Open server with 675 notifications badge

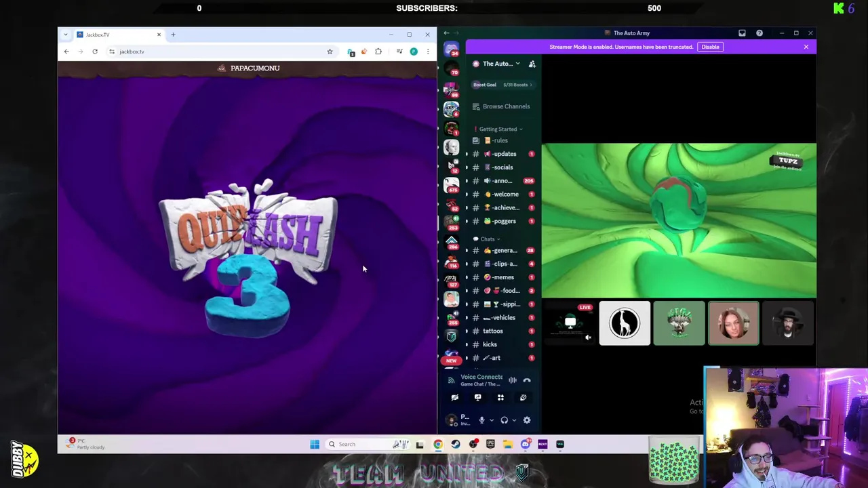point(451,184)
